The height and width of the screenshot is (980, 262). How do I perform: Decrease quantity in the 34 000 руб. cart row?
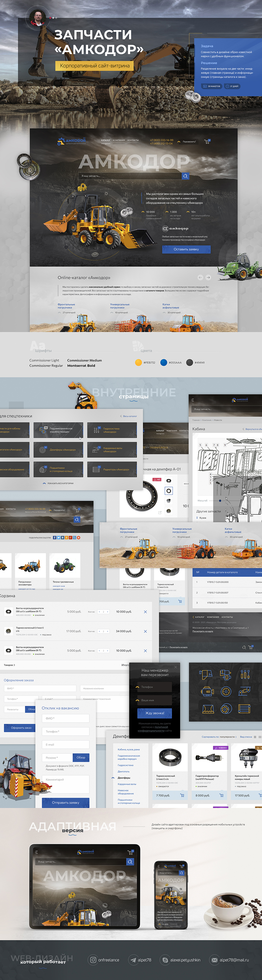[99, 631]
